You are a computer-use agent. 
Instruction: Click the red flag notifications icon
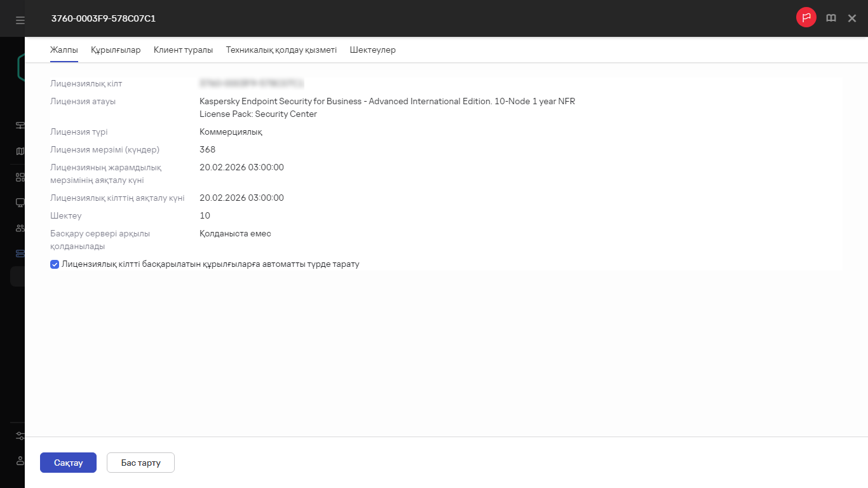[806, 18]
